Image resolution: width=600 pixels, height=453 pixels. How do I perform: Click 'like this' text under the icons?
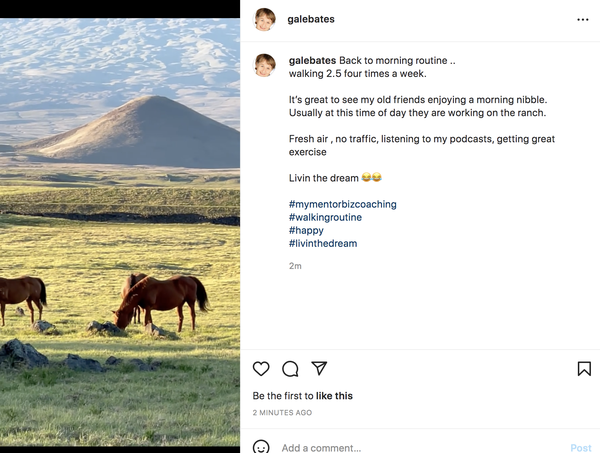coord(334,396)
